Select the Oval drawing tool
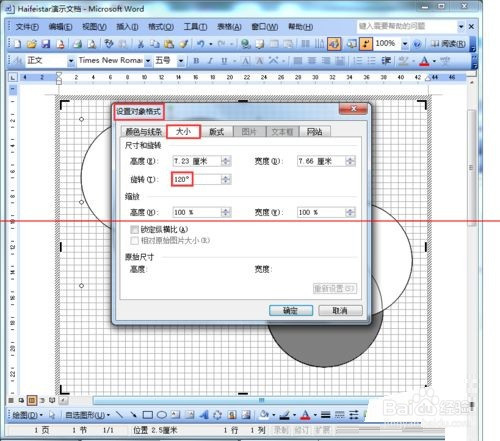Screen dimensions: 500x441 [x=162, y=415]
